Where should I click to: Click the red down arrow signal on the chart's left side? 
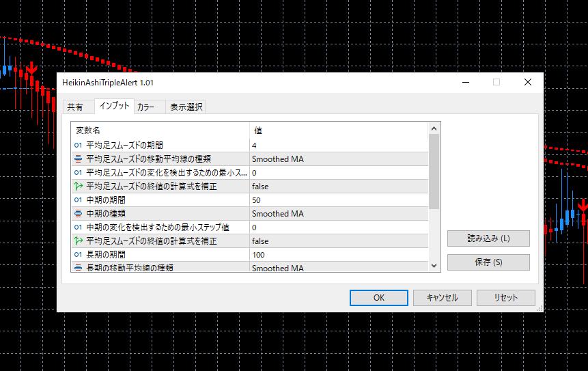pos(31,68)
